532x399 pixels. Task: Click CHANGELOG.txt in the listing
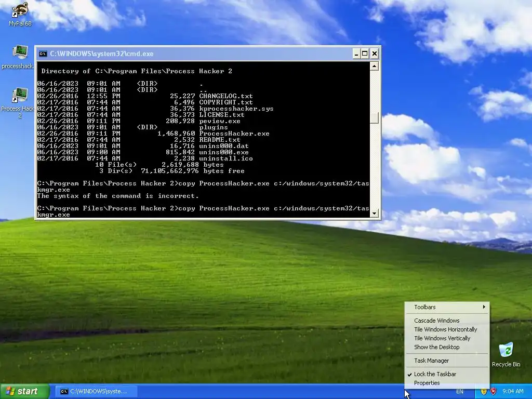pyautogui.click(x=225, y=96)
